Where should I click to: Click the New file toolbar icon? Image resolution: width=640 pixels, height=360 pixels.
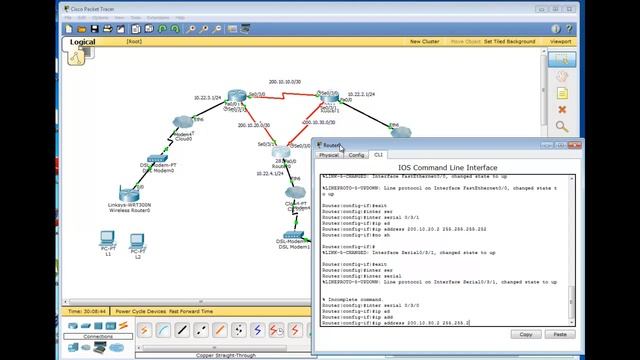(69, 29)
